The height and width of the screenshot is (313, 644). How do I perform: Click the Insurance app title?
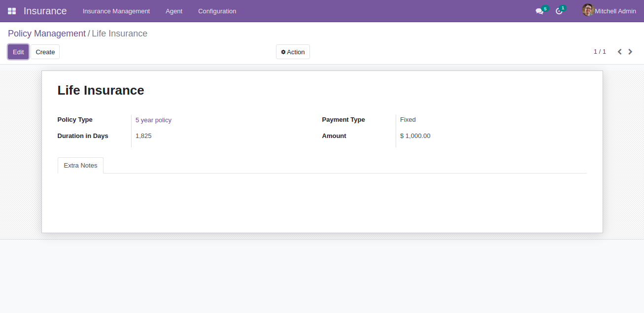tap(45, 11)
